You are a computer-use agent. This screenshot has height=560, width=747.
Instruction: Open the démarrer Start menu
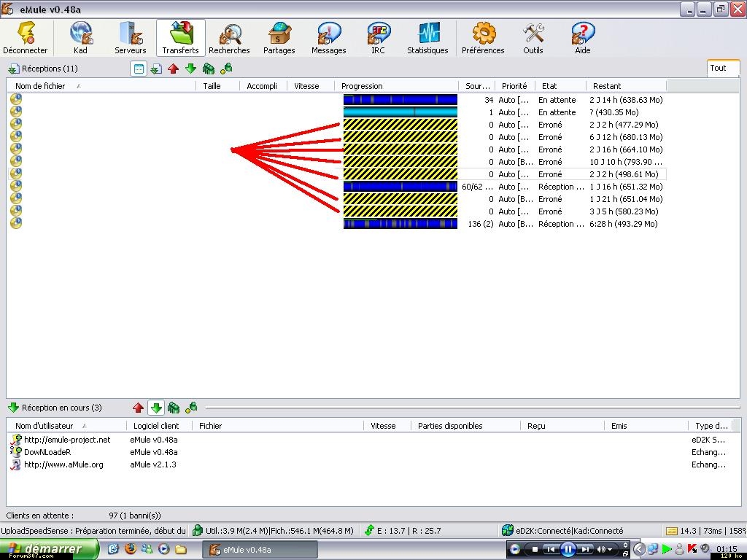[49, 549]
